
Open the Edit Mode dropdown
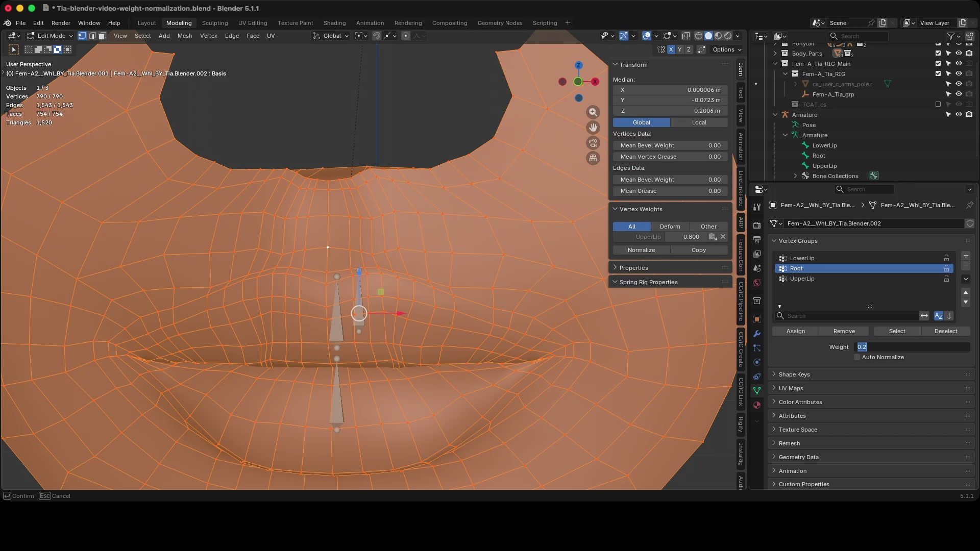coord(51,36)
